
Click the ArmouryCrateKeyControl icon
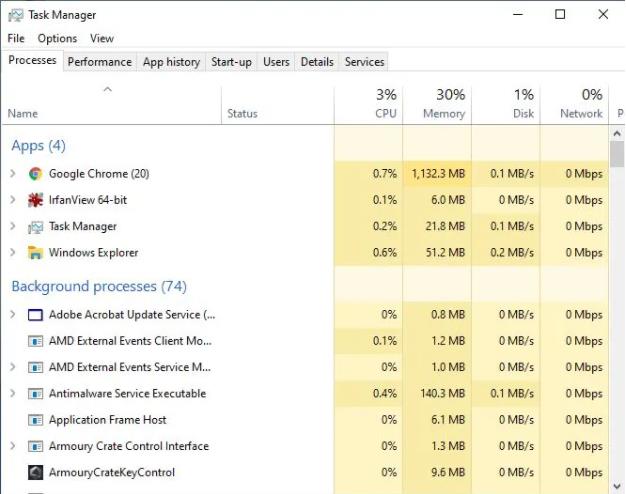click(35, 472)
